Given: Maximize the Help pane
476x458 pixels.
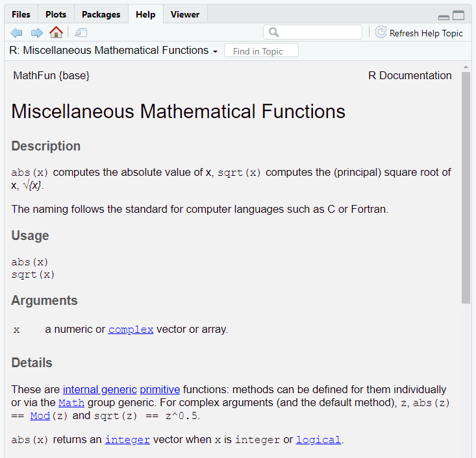Looking at the screenshot, I should tap(458, 16).
